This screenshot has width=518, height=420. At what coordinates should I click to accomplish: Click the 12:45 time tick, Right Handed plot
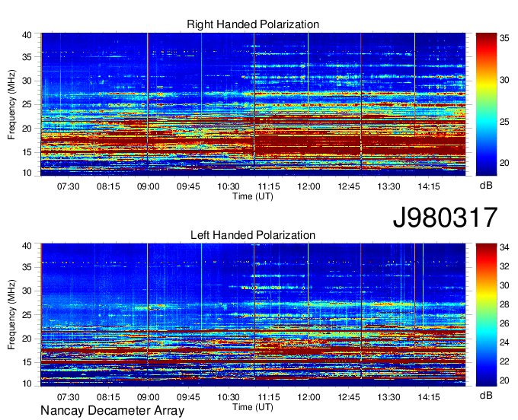point(349,186)
